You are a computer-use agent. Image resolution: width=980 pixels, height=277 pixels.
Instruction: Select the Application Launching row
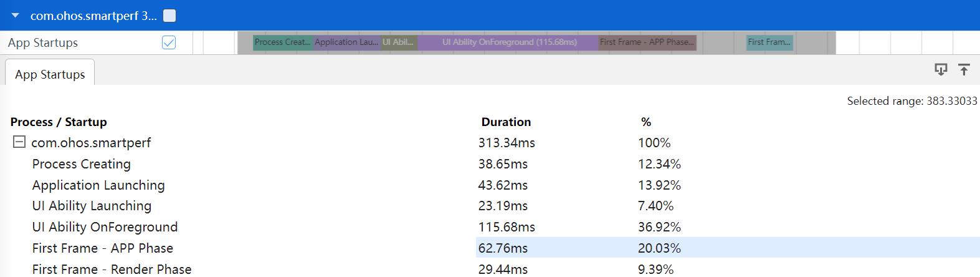click(x=98, y=185)
